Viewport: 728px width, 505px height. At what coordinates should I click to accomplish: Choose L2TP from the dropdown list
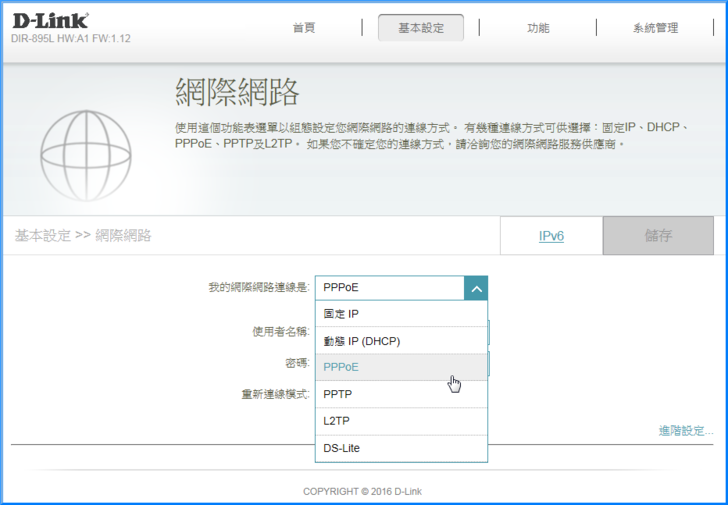[x=401, y=421]
